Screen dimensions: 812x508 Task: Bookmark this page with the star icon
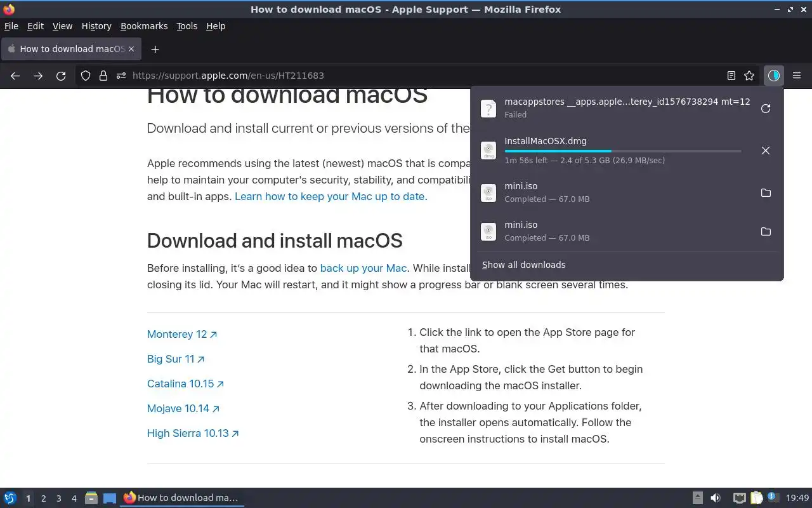coord(749,76)
